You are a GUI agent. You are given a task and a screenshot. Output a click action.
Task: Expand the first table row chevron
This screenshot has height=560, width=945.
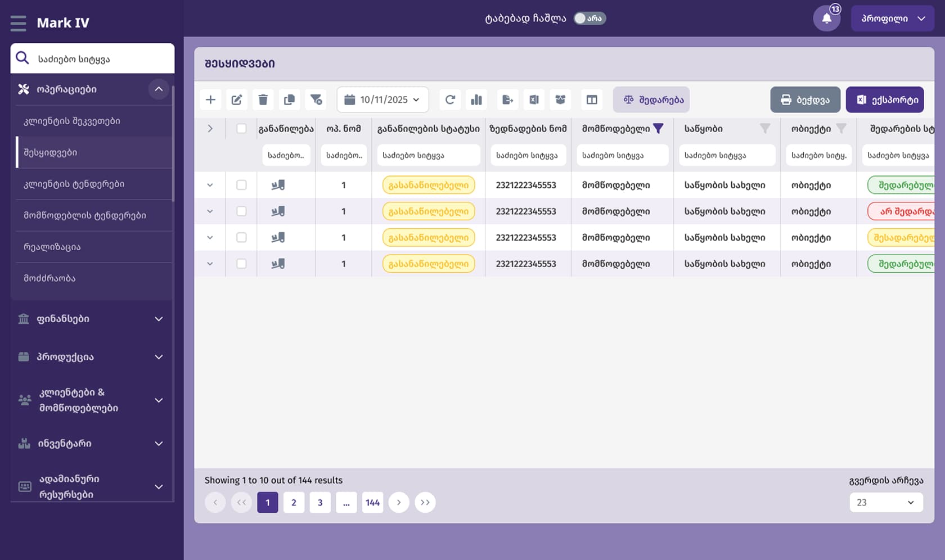(210, 184)
